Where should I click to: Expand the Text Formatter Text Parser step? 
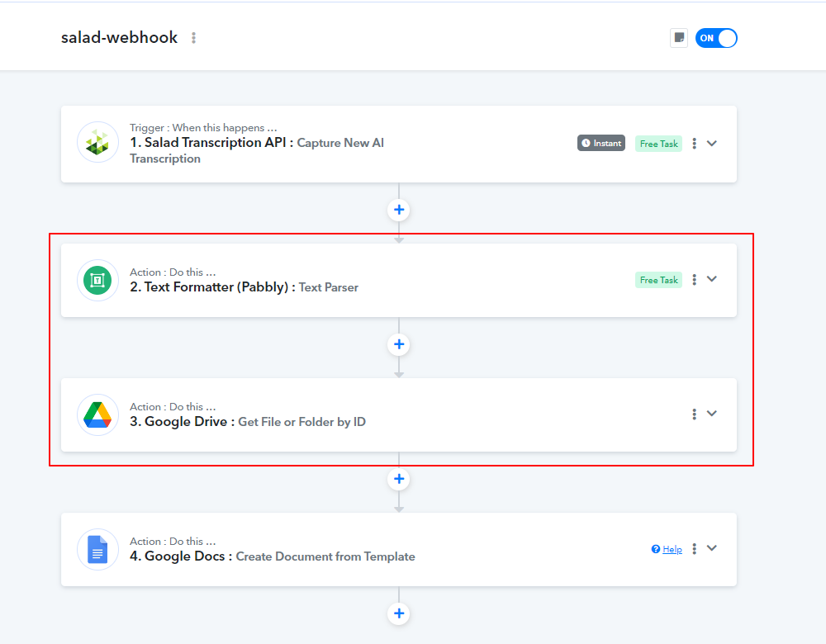click(712, 279)
